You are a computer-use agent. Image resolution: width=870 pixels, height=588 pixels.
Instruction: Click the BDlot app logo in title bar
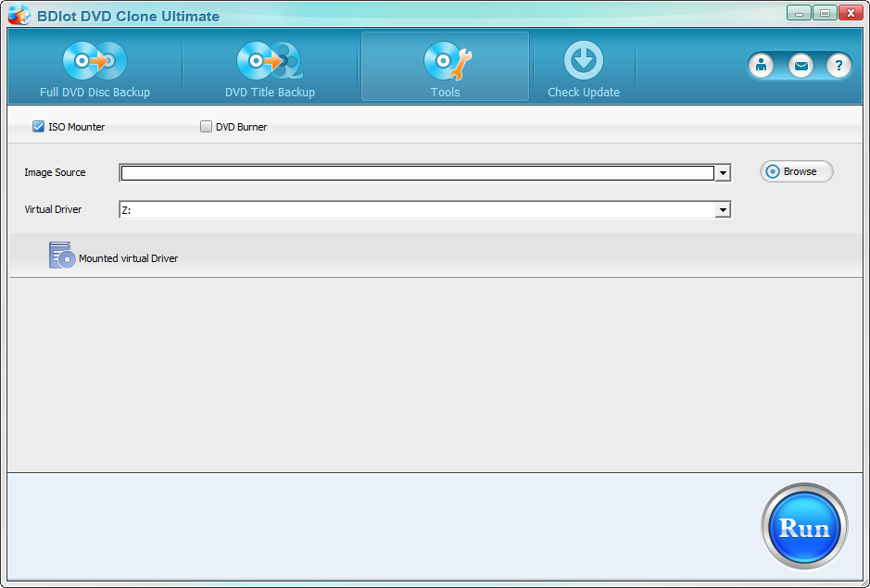pos(19,15)
